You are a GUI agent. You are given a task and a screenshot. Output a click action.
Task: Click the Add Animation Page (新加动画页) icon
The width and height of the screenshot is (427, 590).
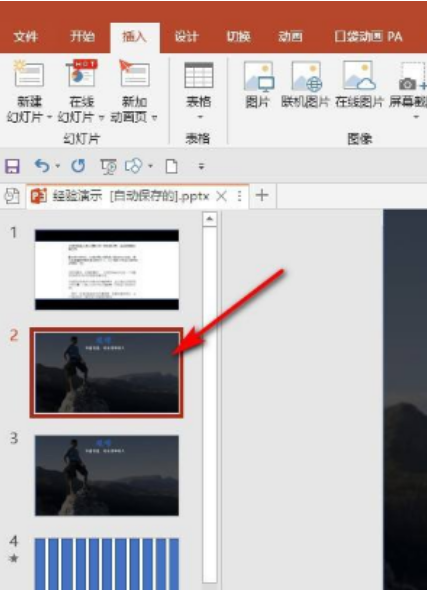134,74
